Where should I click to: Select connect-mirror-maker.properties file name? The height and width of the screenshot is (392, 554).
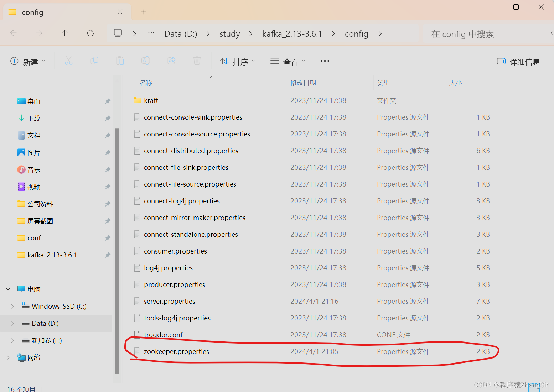click(x=195, y=218)
